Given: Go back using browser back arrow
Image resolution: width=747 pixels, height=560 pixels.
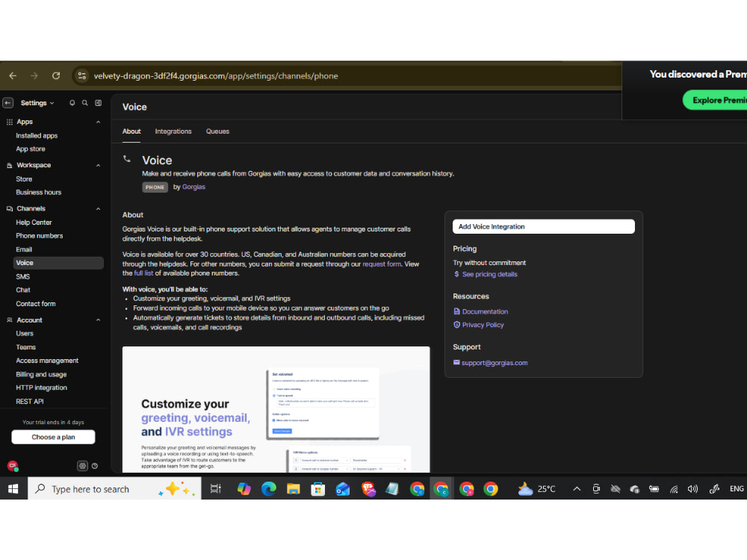Looking at the screenshot, I should click(x=13, y=75).
